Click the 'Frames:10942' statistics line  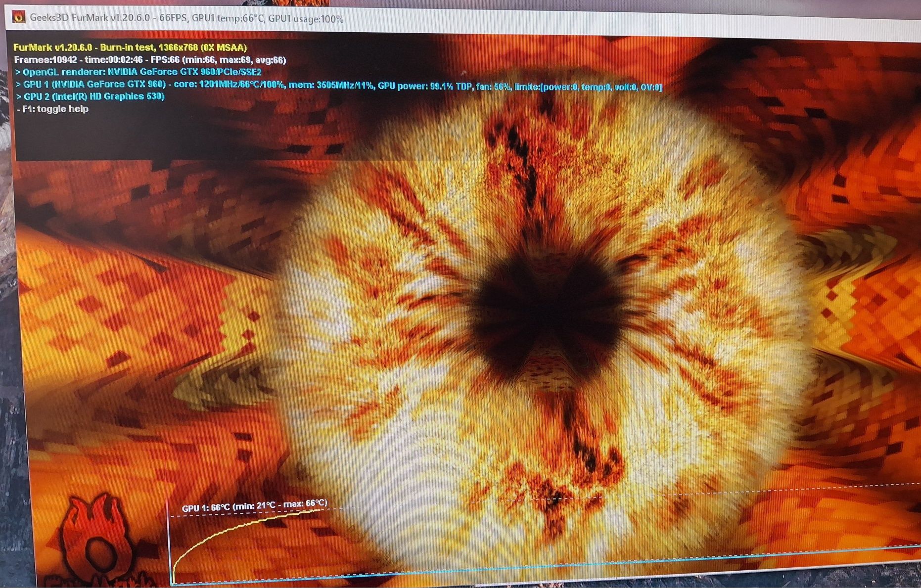point(150,60)
